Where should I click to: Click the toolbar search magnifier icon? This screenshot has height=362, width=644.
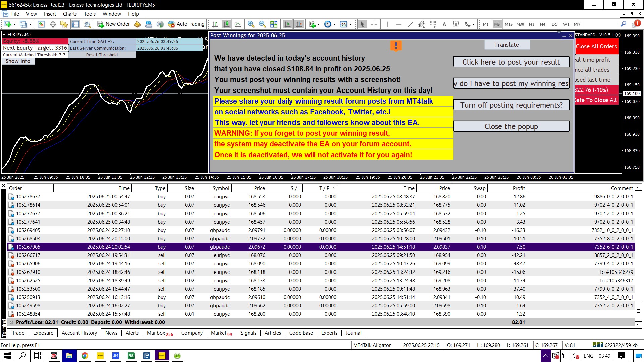click(x=623, y=24)
